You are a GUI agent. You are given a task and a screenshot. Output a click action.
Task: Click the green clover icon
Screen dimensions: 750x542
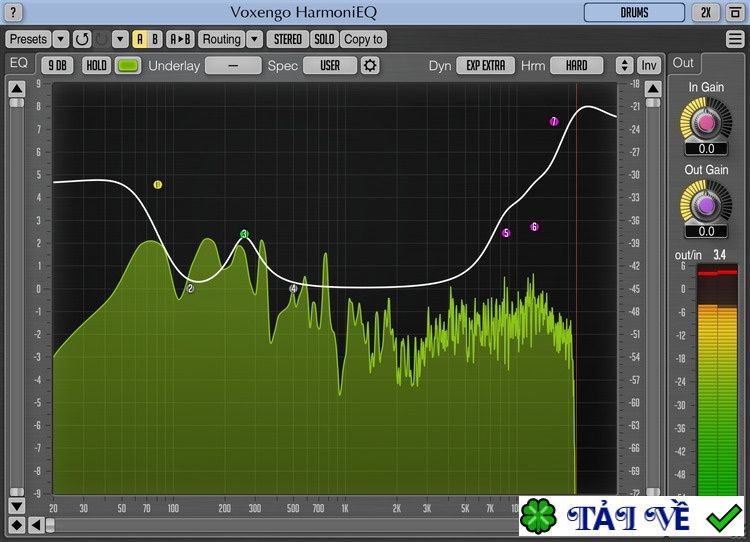tap(538, 517)
